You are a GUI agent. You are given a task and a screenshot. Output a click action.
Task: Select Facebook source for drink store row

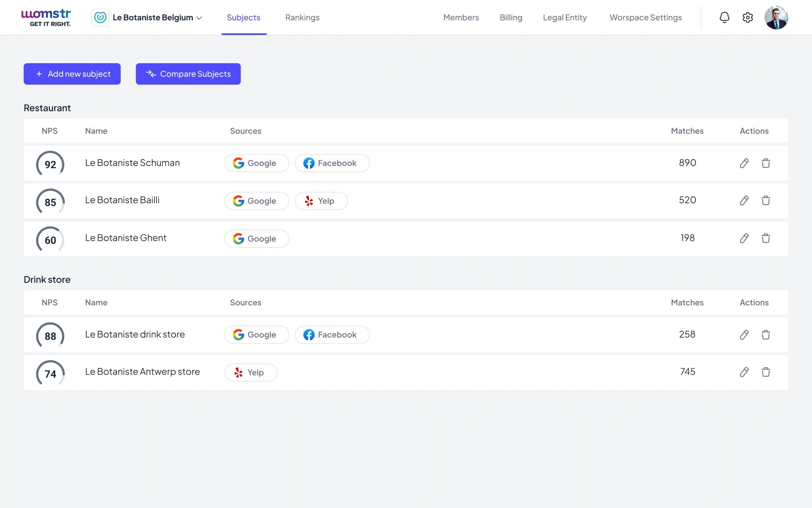click(x=332, y=335)
